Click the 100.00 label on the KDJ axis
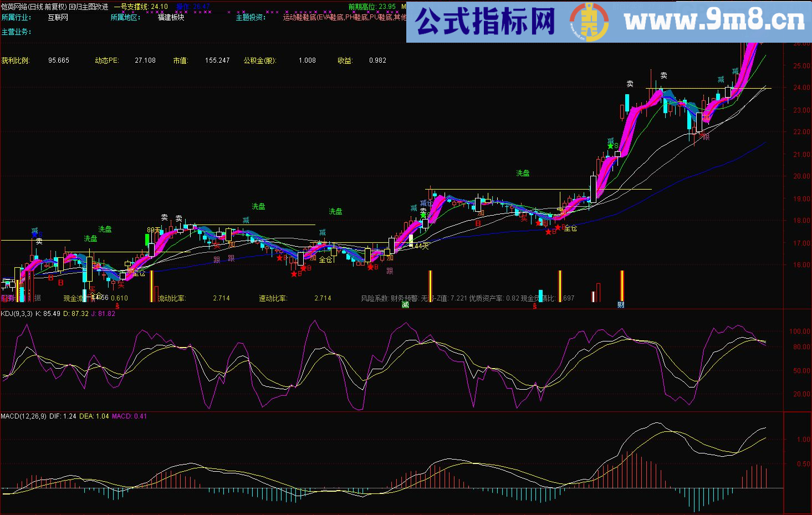 [800, 332]
